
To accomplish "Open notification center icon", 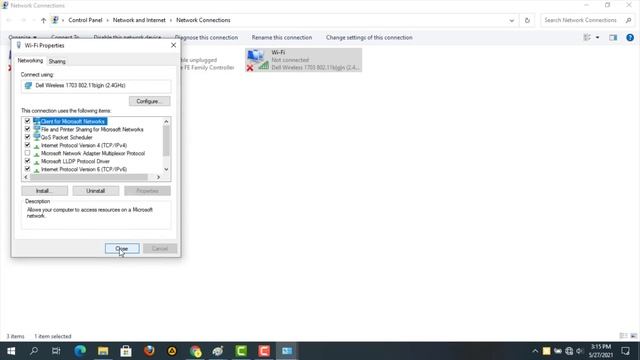I will tap(626, 351).
